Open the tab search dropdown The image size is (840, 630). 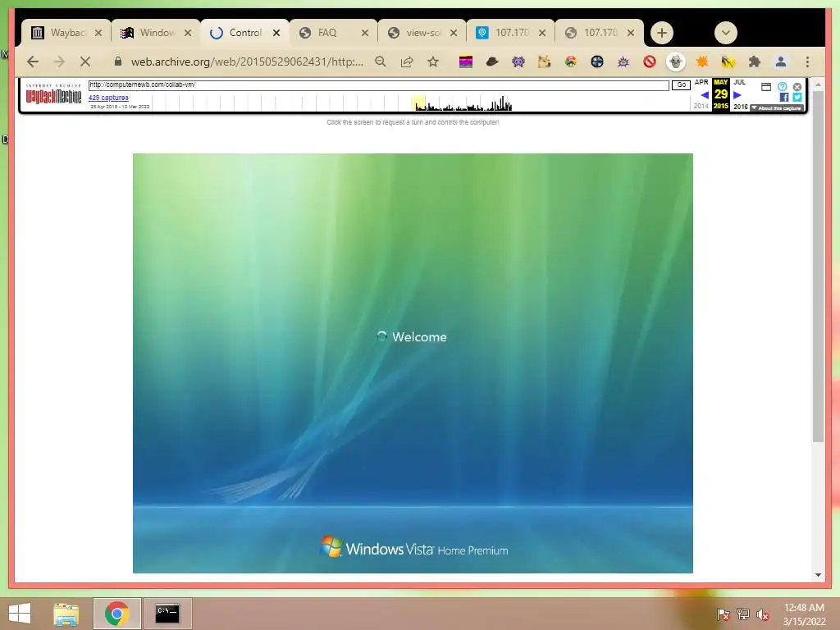tap(726, 33)
